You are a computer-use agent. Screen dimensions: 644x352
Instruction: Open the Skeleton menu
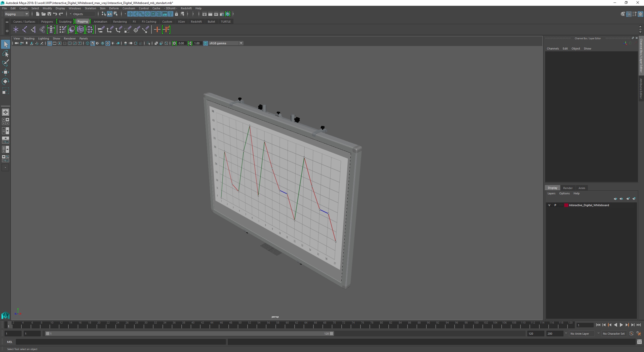coord(90,8)
